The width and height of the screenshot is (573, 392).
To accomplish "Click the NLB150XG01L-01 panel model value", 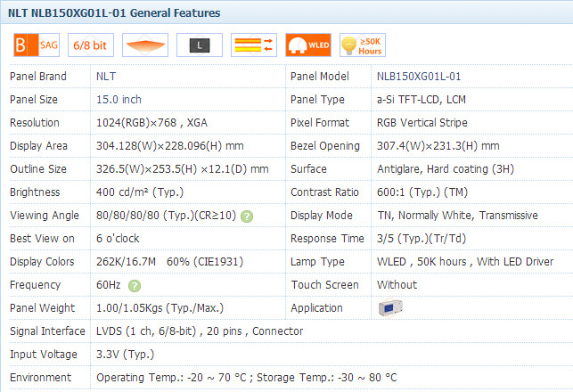I will [419, 77].
